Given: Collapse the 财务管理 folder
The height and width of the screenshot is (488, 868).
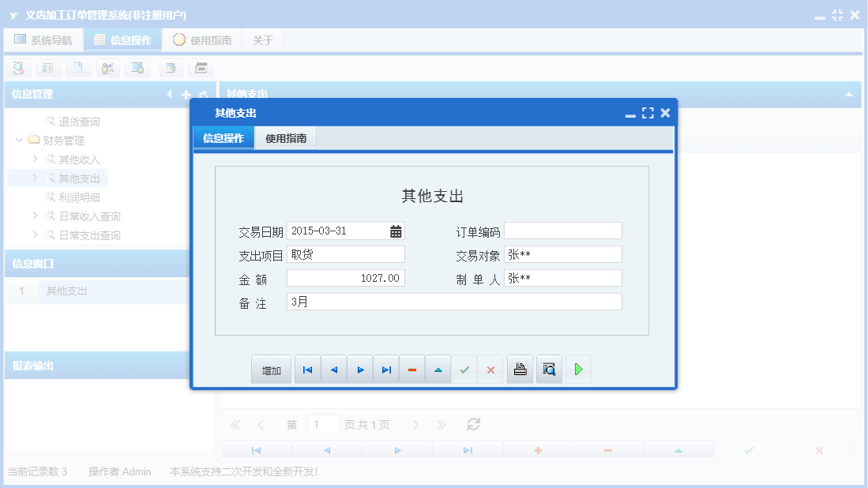Looking at the screenshot, I should point(19,140).
